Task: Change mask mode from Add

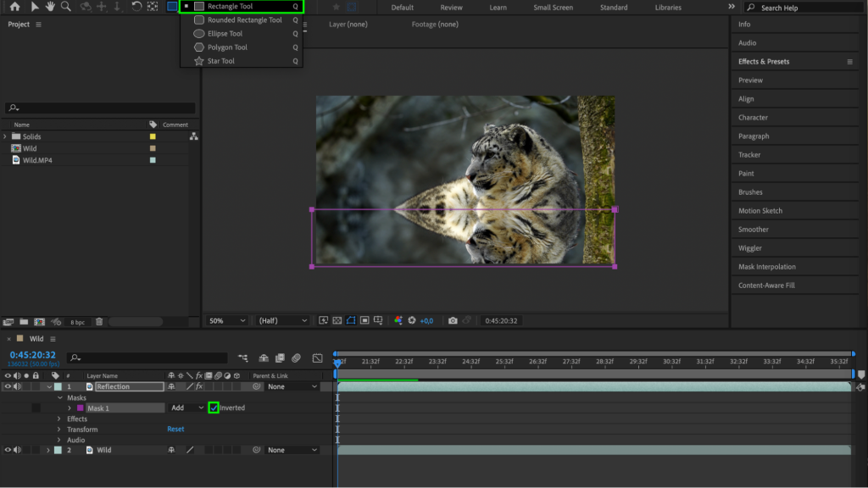Action: pos(186,408)
